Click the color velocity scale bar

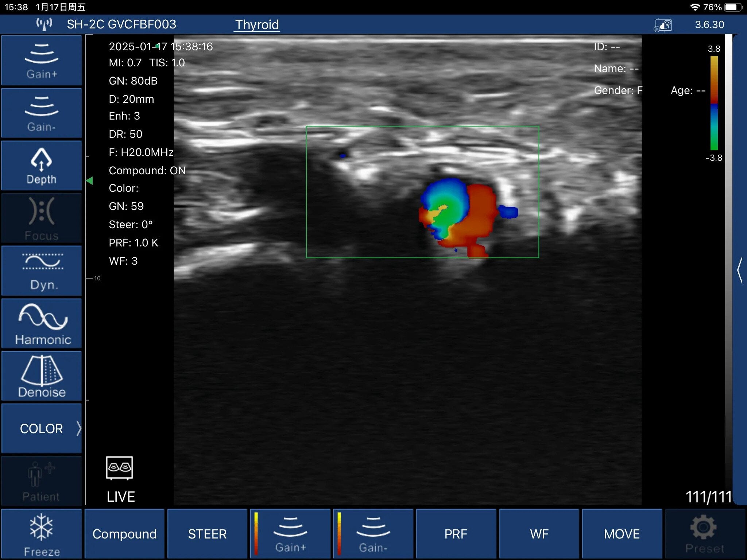(714, 103)
